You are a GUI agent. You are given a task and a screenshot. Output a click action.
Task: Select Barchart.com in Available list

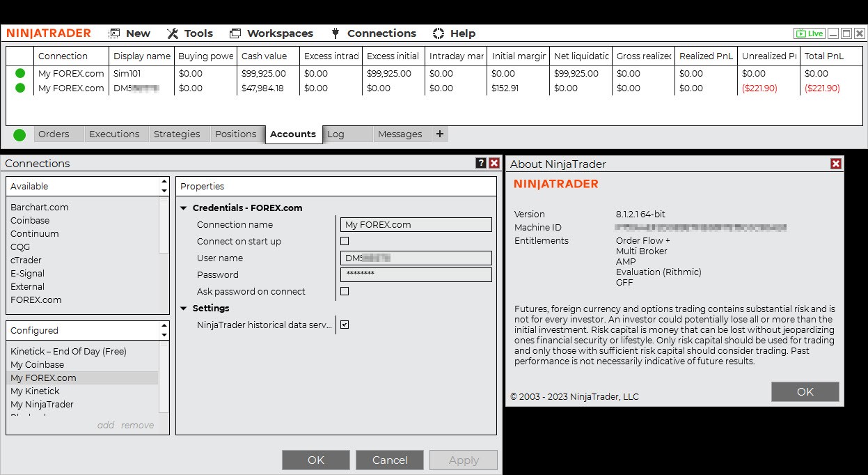click(40, 208)
